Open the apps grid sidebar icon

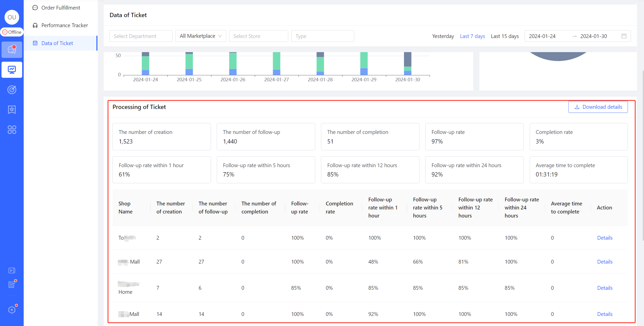[x=12, y=130]
